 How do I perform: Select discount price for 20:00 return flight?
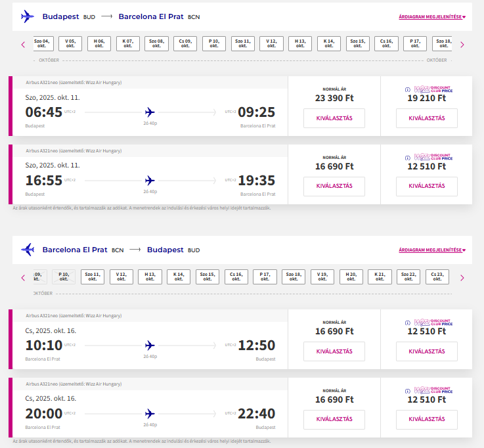pyautogui.click(x=427, y=419)
